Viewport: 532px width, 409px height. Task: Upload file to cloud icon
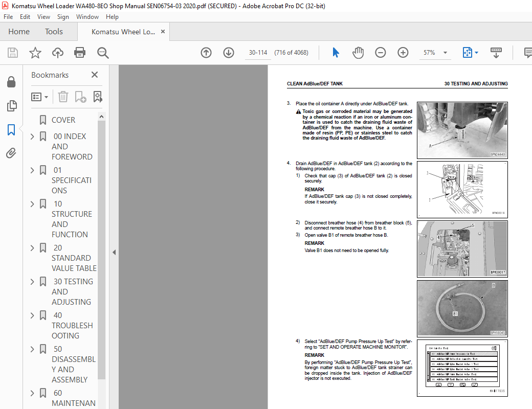coord(58,53)
